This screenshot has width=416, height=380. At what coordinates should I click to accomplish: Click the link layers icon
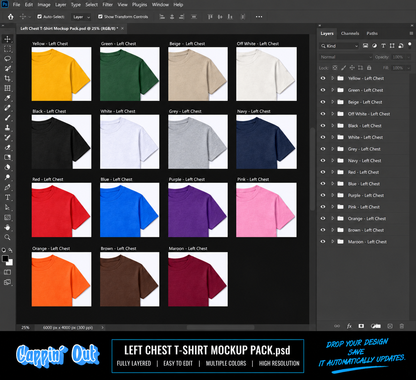[x=337, y=326]
